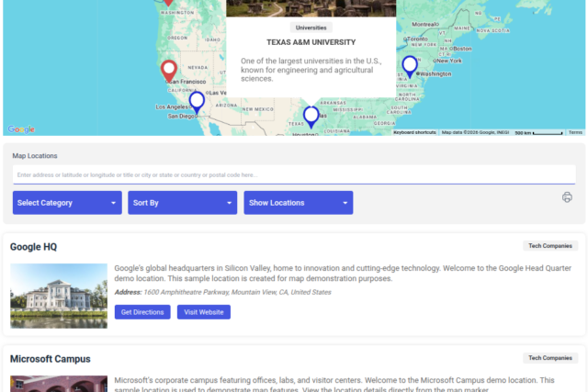
Task: Click the Texas A&M popup description text
Action: (x=311, y=70)
